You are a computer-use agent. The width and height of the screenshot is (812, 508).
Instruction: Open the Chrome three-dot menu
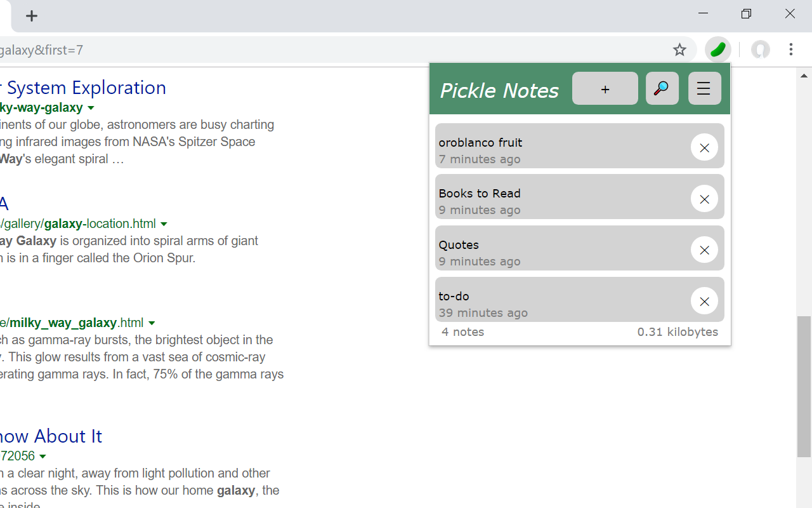(791, 50)
